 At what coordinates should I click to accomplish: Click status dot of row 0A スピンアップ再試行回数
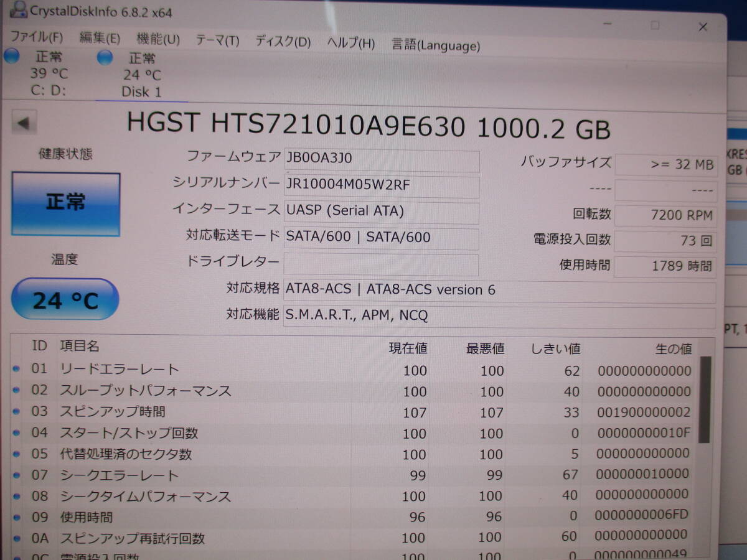pos(16,538)
